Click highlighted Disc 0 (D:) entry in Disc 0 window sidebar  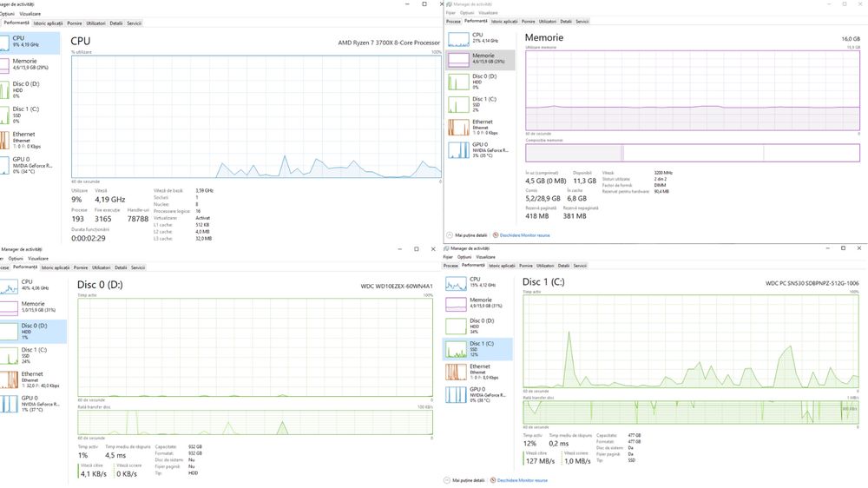tap(33, 331)
